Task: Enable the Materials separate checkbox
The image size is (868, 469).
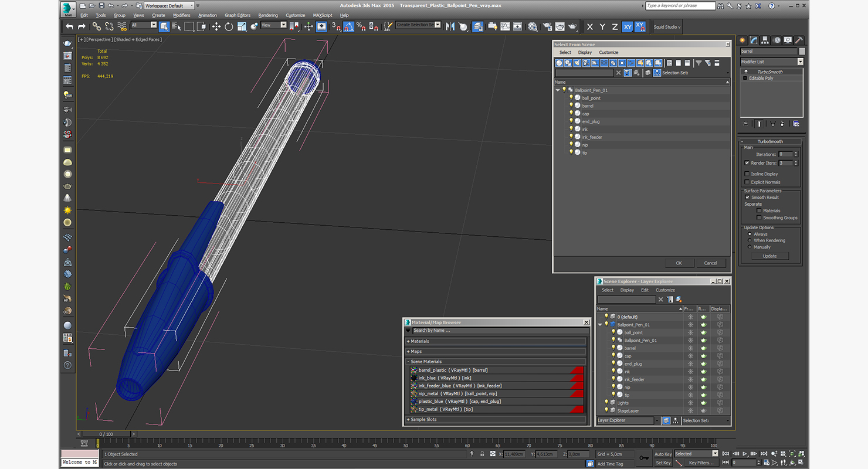Action: pos(759,210)
